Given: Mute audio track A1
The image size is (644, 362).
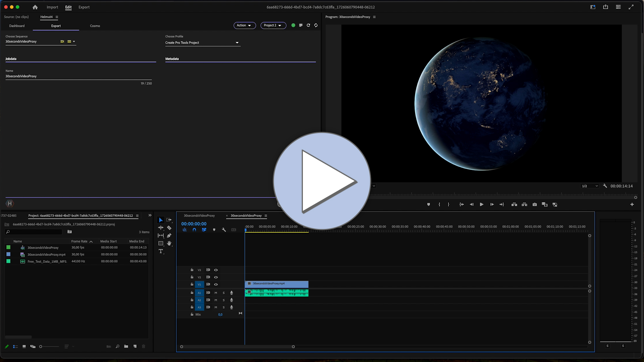Looking at the screenshot, I should (216, 293).
